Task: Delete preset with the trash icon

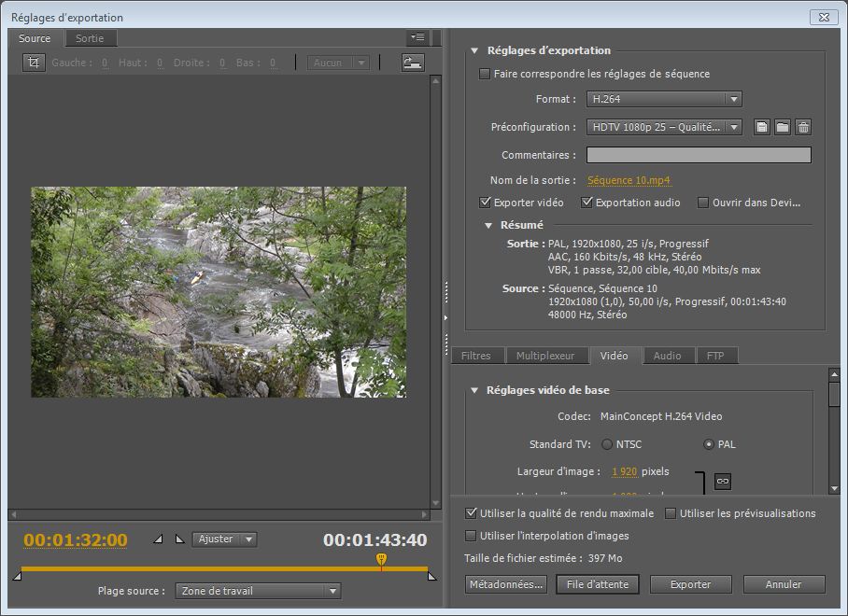Action: (x=803, y=127)
